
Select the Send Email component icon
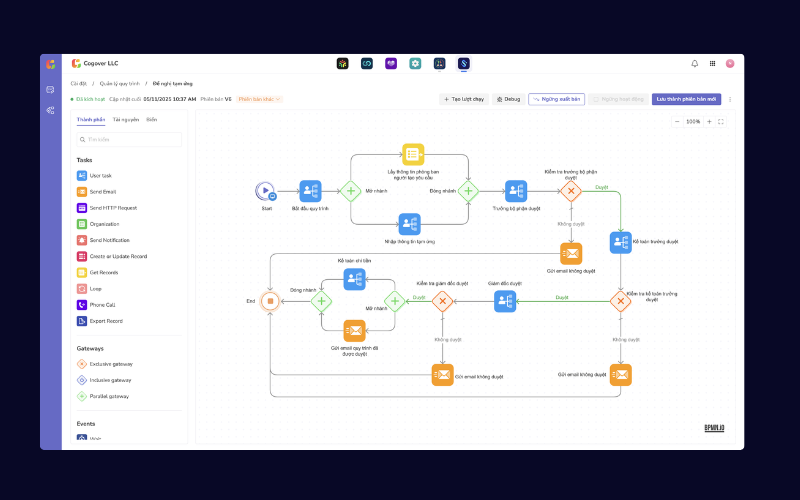tap(82, 192)
